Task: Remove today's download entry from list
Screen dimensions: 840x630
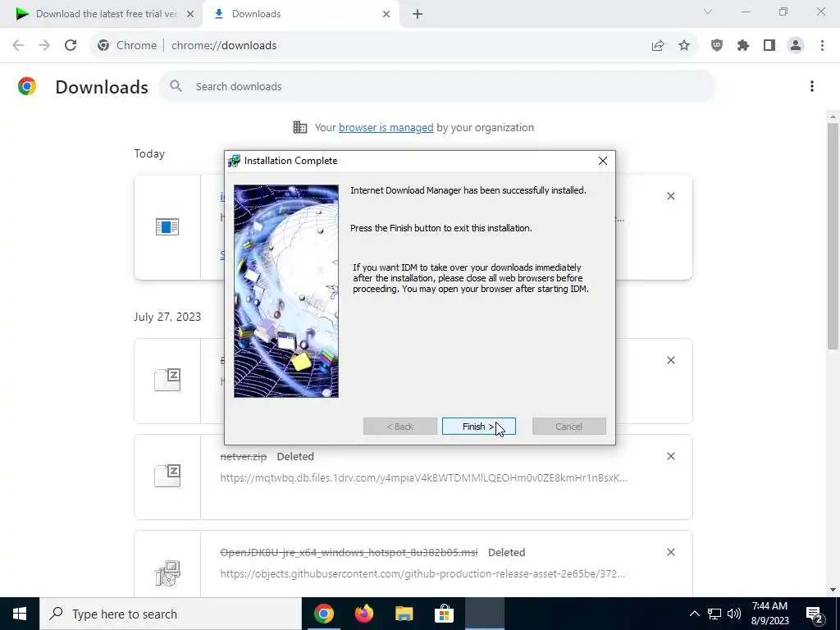Action: (x=671, y=196)
